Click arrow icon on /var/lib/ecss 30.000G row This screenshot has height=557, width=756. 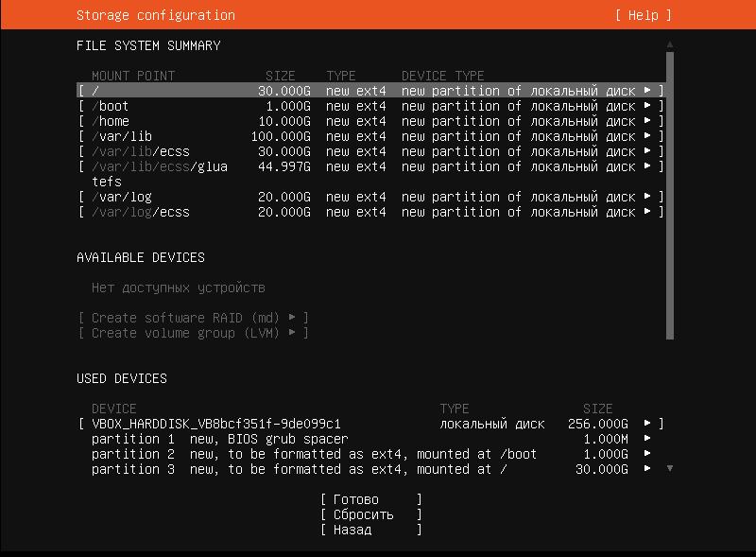647,151
